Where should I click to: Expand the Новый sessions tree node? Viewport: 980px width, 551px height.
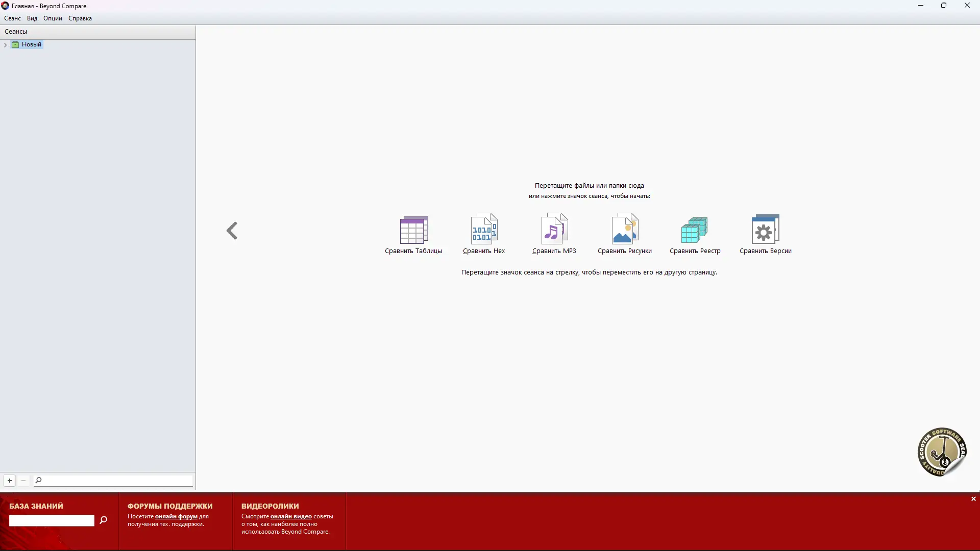coord(5,45)
